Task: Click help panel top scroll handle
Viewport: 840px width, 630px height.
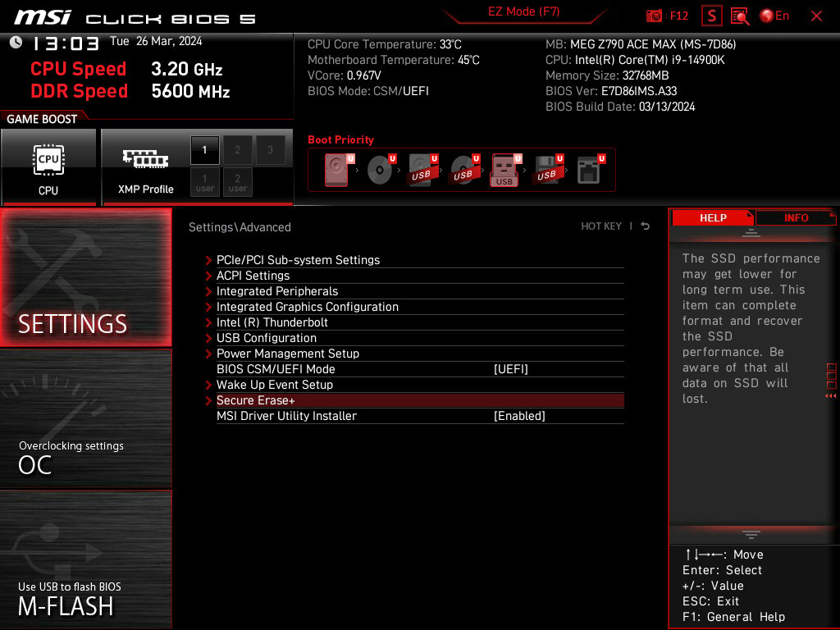Action: (751, 232)
